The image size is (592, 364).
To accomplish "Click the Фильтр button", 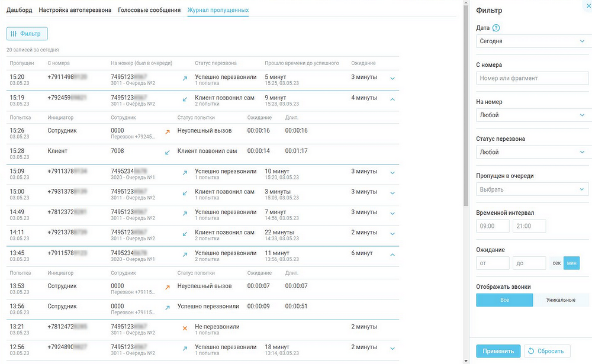I will (27, 34).
